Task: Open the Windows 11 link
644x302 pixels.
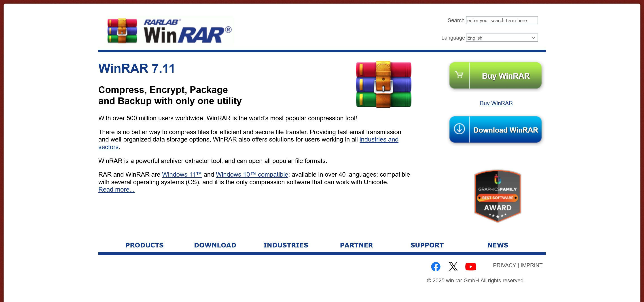Action: pos(182,175)
